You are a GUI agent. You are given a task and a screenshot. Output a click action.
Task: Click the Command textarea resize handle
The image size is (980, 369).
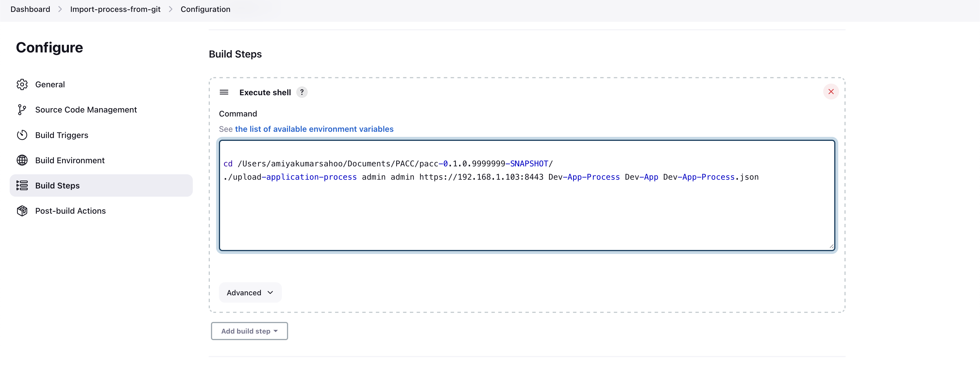point(831,247)
